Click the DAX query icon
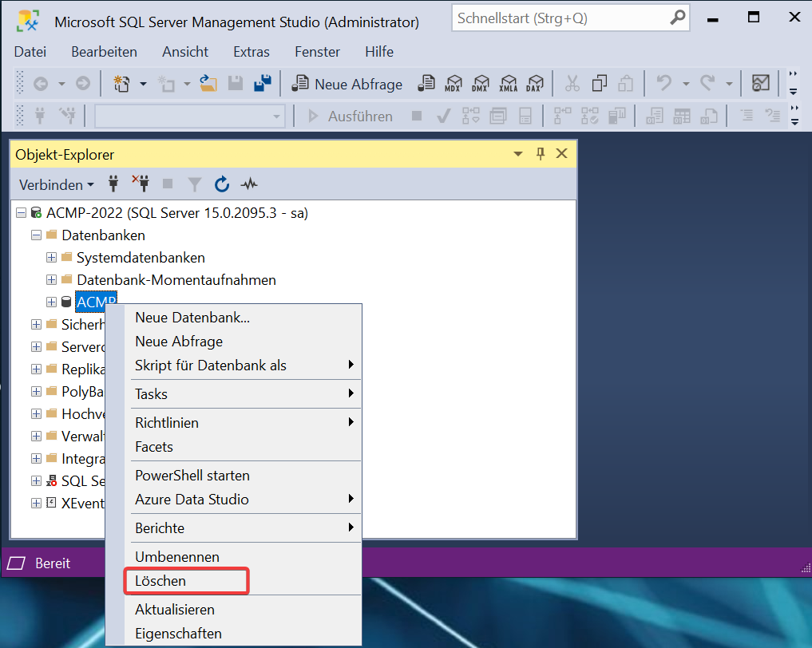This screenshot has height=648, width=812. (535, 83)
